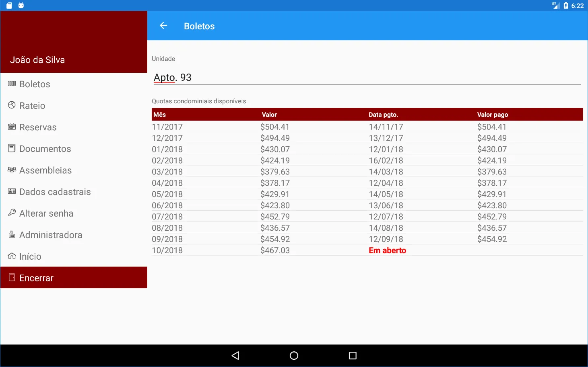588x367 pixels.
Task: Select the 09/2018 row month cell
Action: pyautogui.click(x=167, y=239)
